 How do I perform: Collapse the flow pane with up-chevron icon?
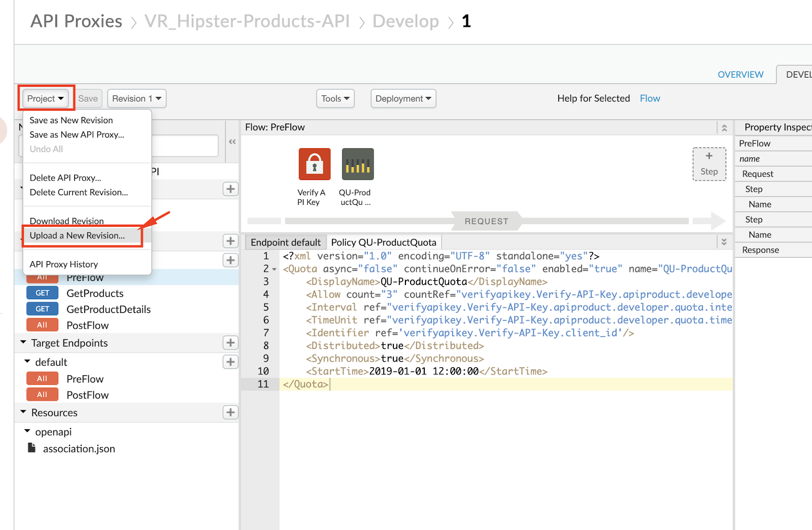pyautogui.click(x=724, y=128)
